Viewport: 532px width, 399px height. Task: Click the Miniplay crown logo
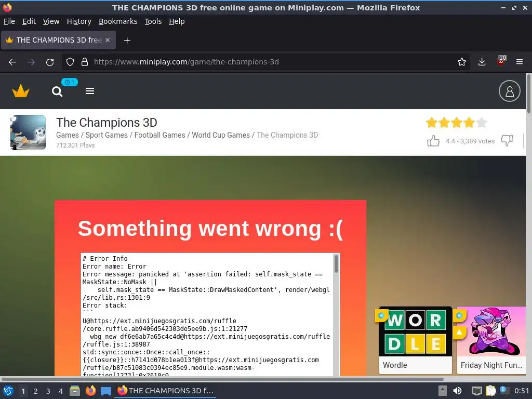pyautogui.click(x=21, y=91)
